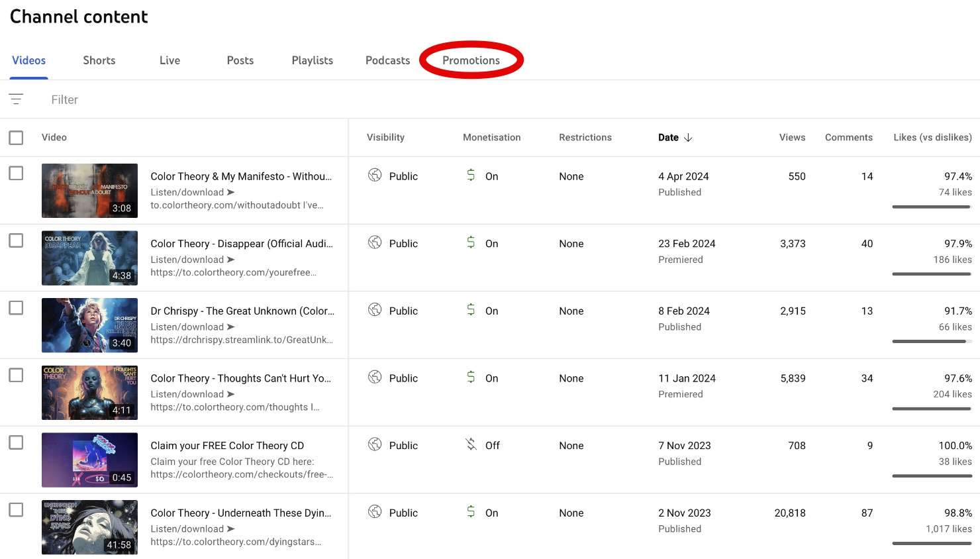Open the Public visibility dropdown for Free CD video

click(x=403, y=446)
